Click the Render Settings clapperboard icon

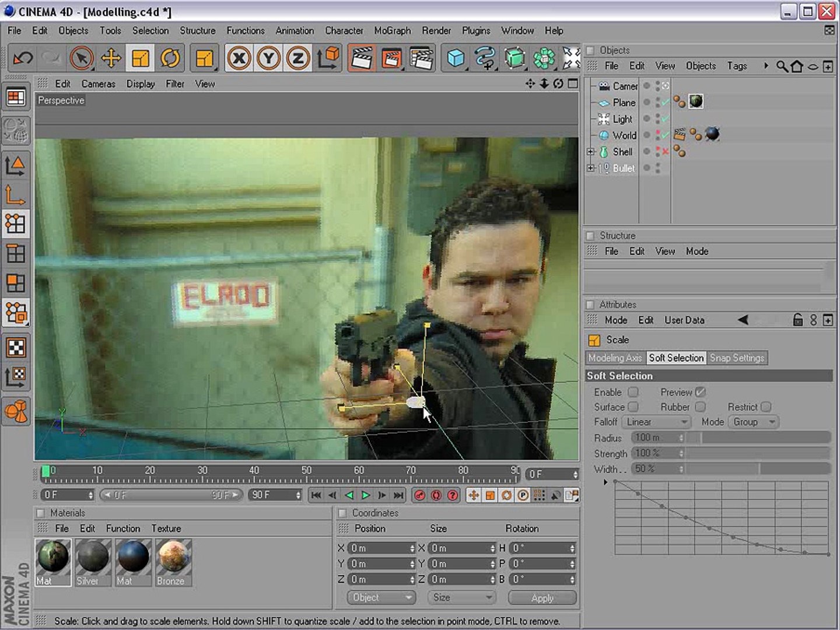(x=422, y=58)
